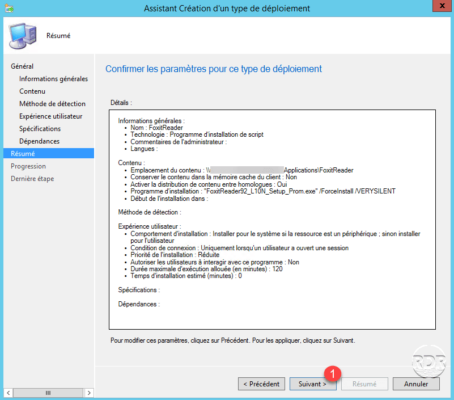Cancel the wizard with Annuler
Screen dimensions: 454x400
pos(416,384)
